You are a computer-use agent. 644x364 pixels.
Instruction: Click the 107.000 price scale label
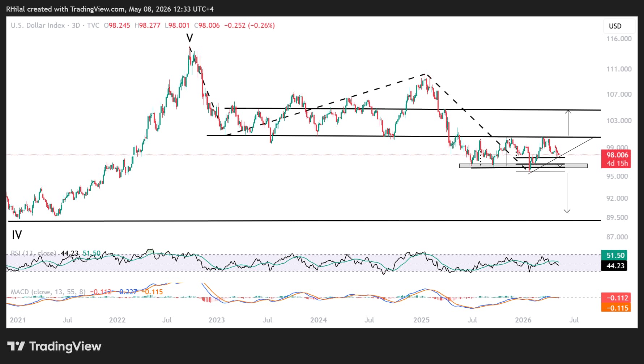coord(619,94)
